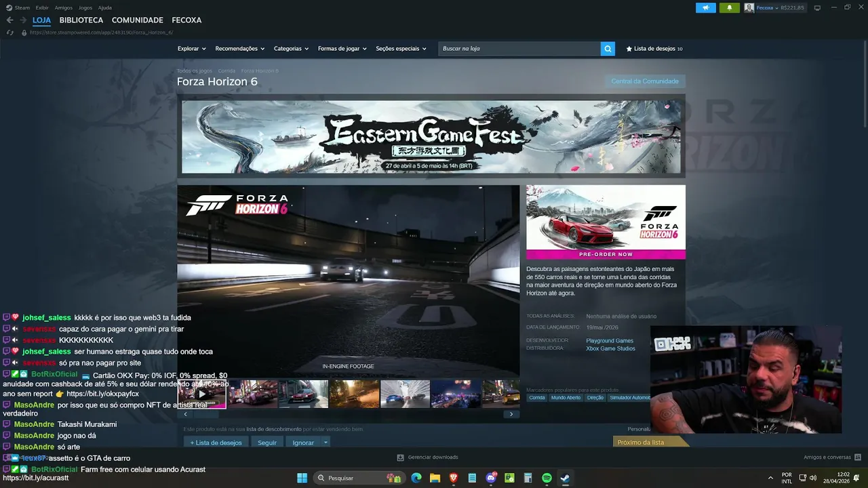The width and height of the screenshot is (868, 488).
Task: Open the Exibir menu
Action: (x=42, y=7)
